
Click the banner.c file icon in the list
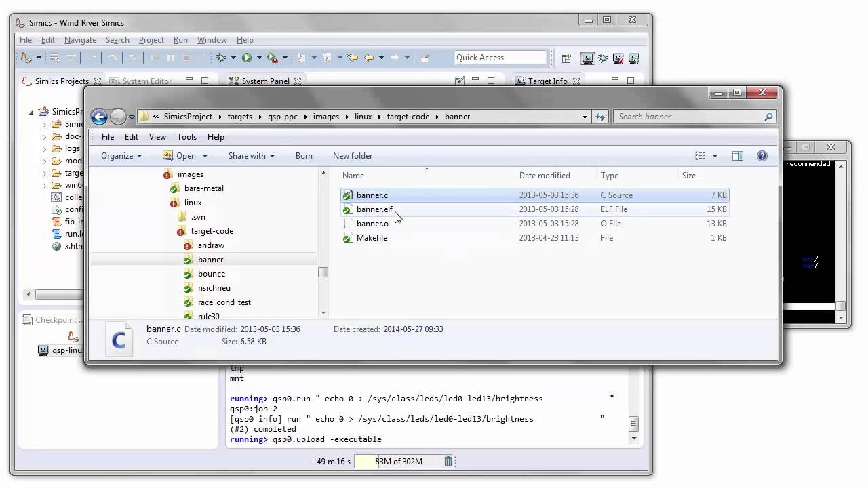(348, 195)
